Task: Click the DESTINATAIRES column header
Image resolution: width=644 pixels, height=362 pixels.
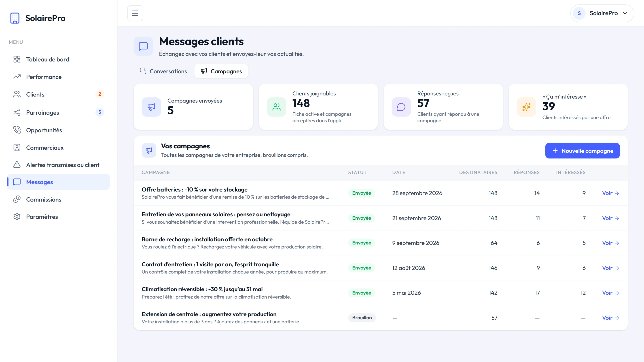Action: click(x=478, y=172)
